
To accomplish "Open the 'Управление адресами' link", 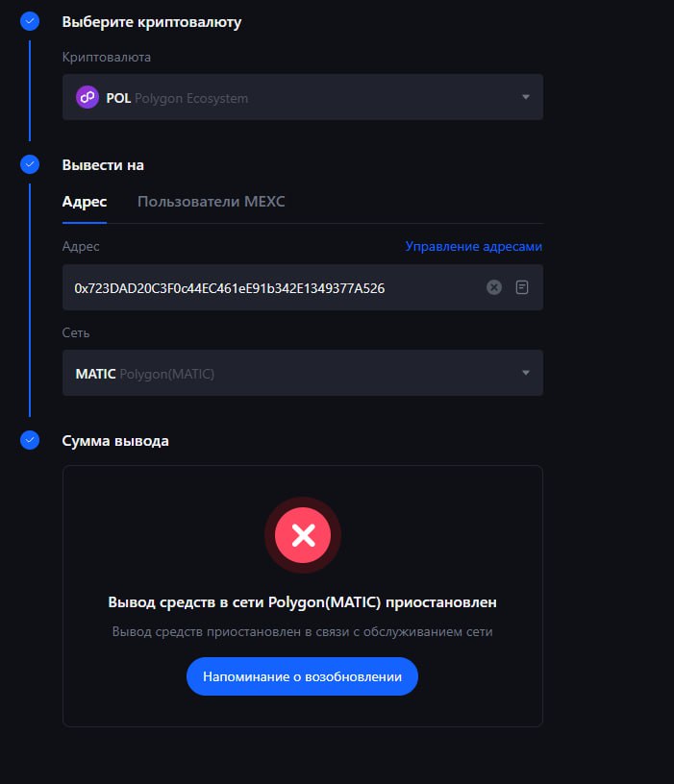I will coord(473,247).
